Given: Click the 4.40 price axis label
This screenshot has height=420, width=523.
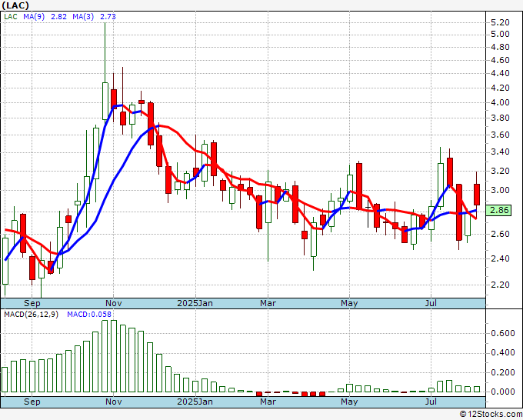Looking at the screenshot, I should pos(501,73).
